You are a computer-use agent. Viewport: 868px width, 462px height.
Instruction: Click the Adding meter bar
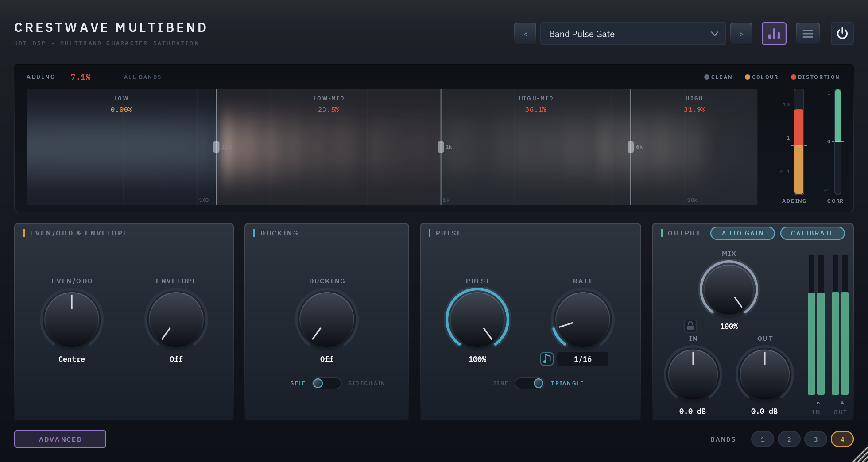(x=799, y=142)
